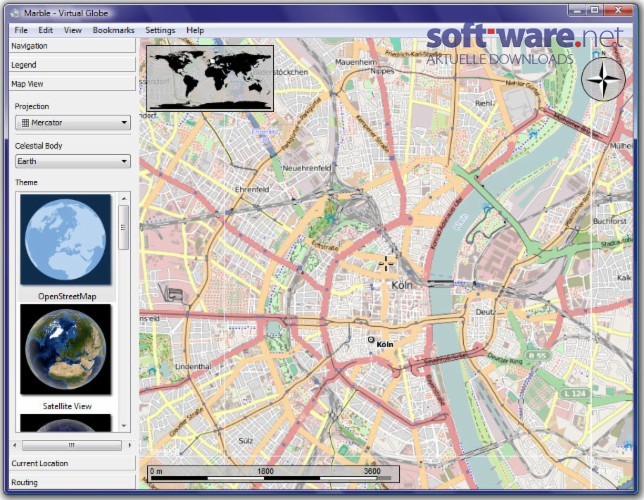644x500 pixels.
Task: Open the Help menu
Action: pos(195,30)
